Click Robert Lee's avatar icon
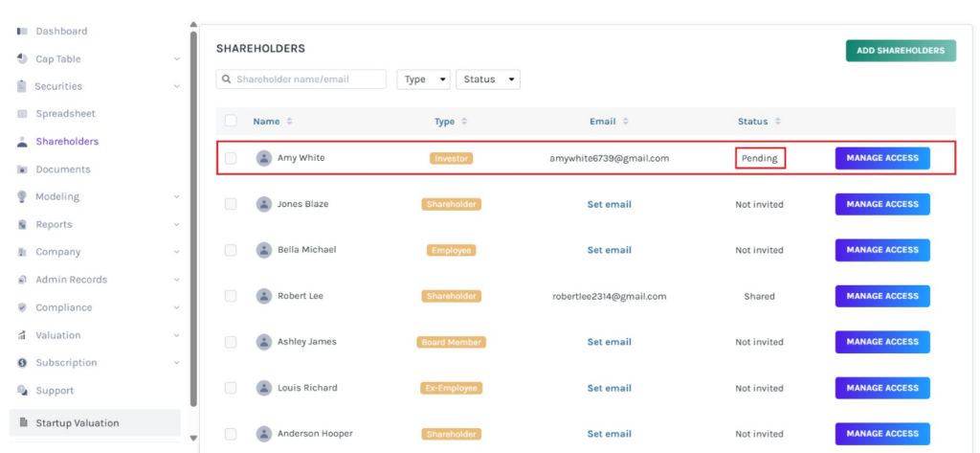 tap(264, 296)
